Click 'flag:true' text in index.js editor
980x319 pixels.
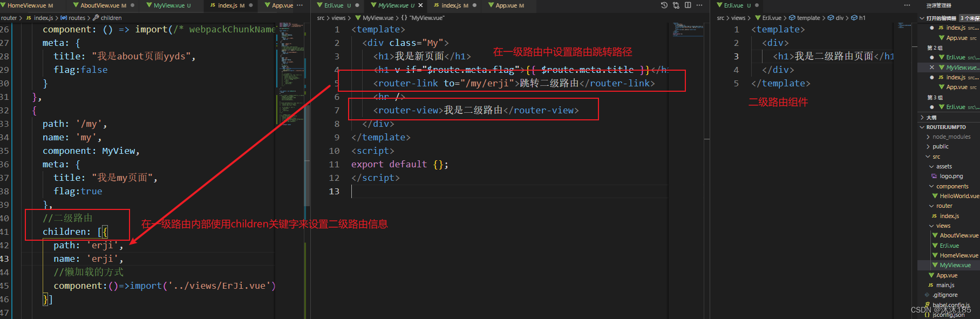[78, 191]
